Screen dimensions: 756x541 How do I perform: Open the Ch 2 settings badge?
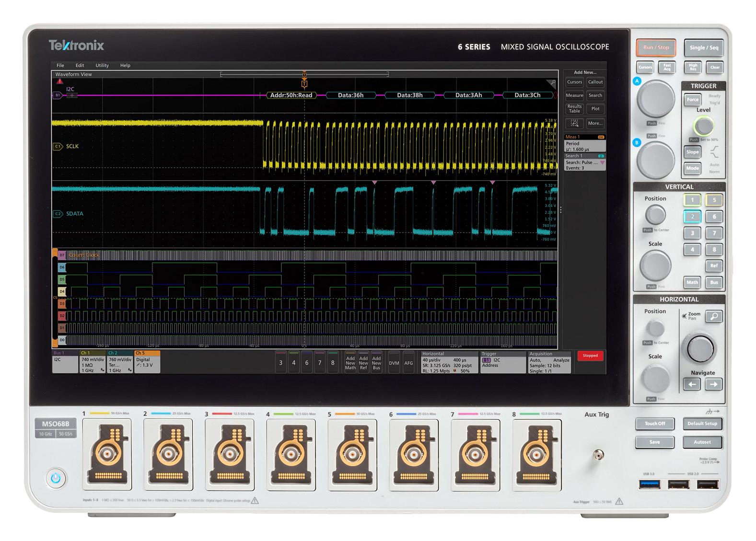[120, 362]
